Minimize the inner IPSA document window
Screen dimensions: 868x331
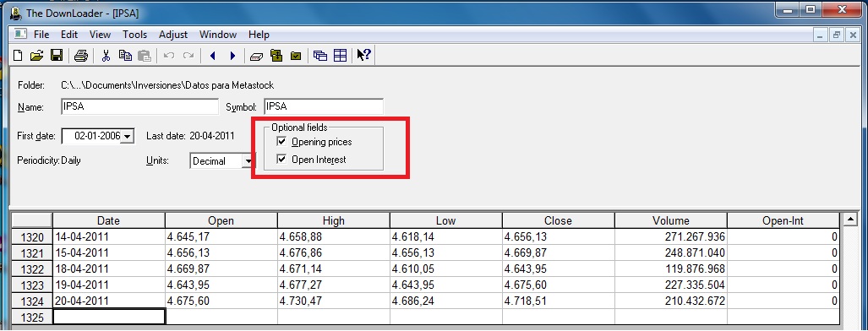pos(821,35)
